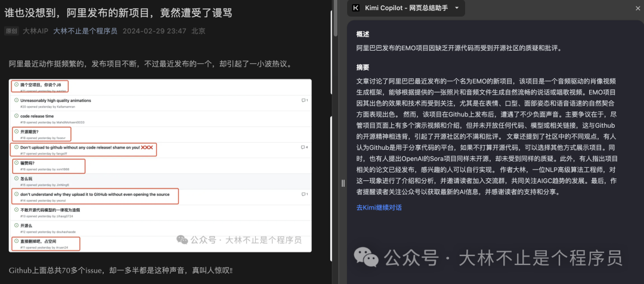Click the article title about 阿里 new project
The height and width of the screenshot is (284, 644).
pyautogui.click(x=118, y=13)
